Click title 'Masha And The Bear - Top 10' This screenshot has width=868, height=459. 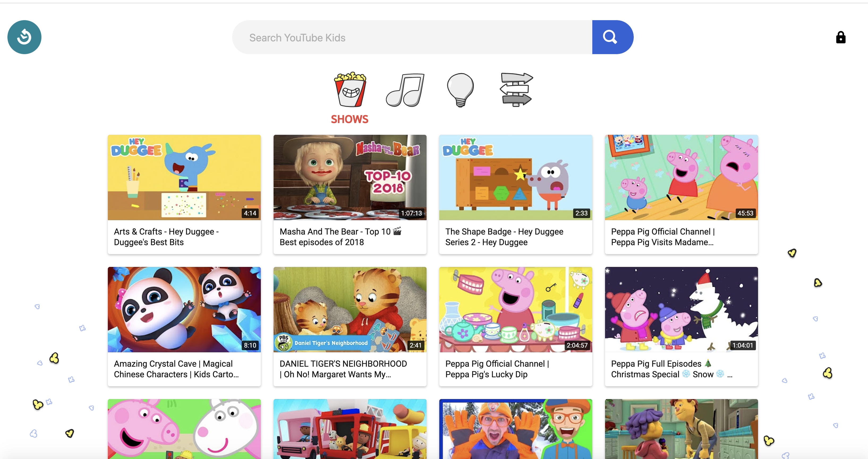pos(340,237)
